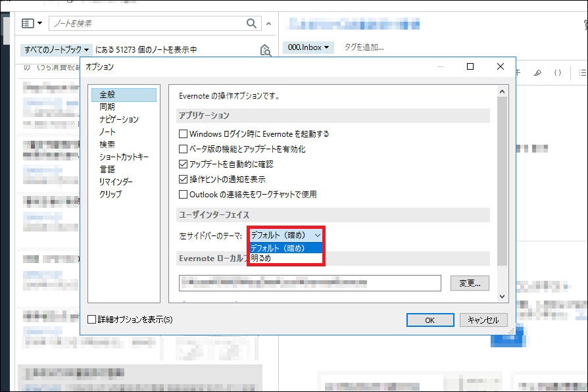Click the options panel scrollbar down arrow
Screen dimensions: 588x392
point(502,297)
